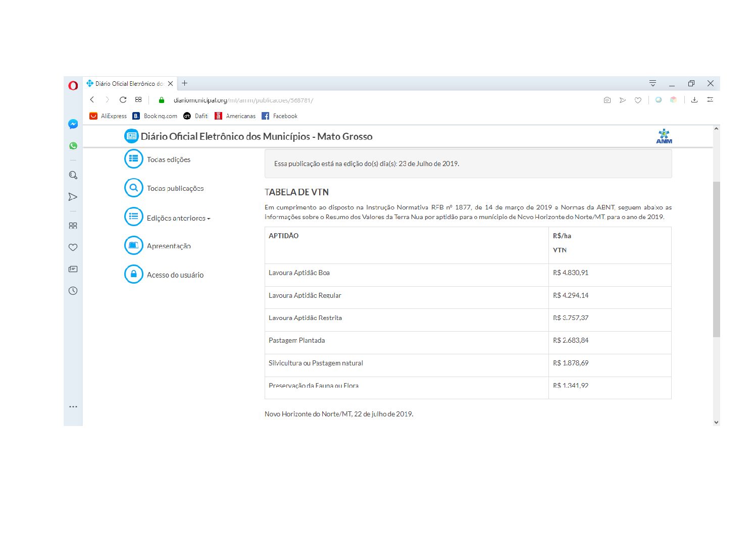Click the sidebar search magnifier icon
756x534 pixels.
pyautogui.click(x=73, y=175)
